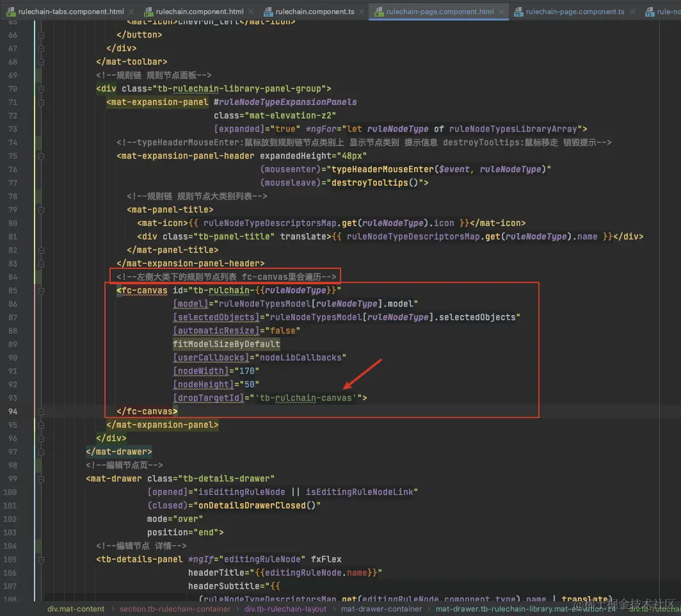Collapse mat-expansion-panel-header fold at line 75
The width and height of the screenshot is (681, 616).
coord(41,156)
